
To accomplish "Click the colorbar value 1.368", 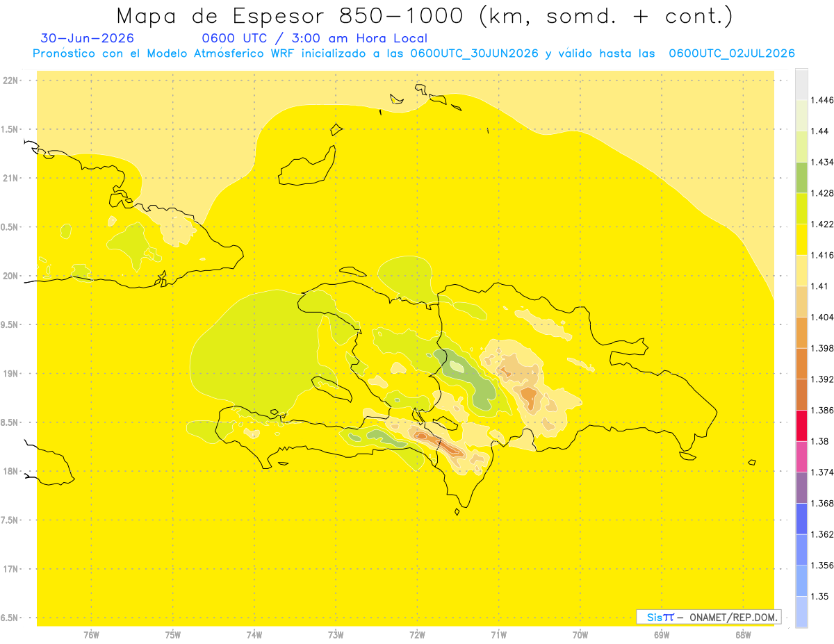I will pos(824,503).
